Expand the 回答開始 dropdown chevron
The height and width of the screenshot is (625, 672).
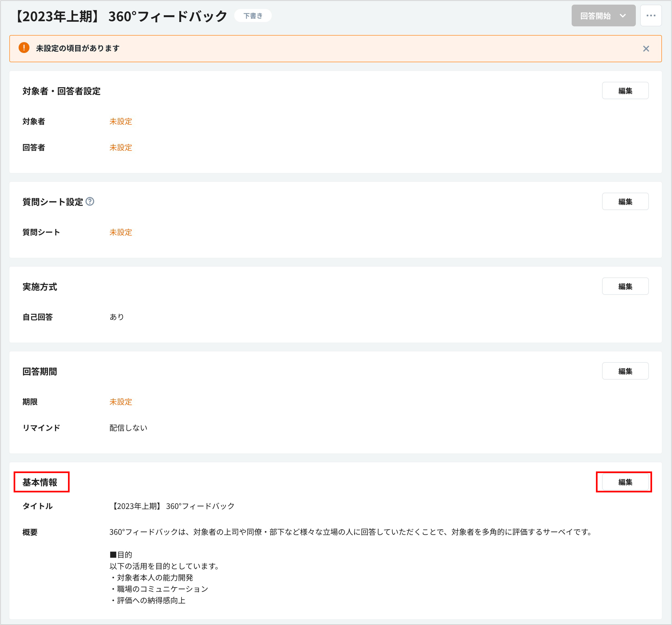pyautogui.click(x=623, y=16)
